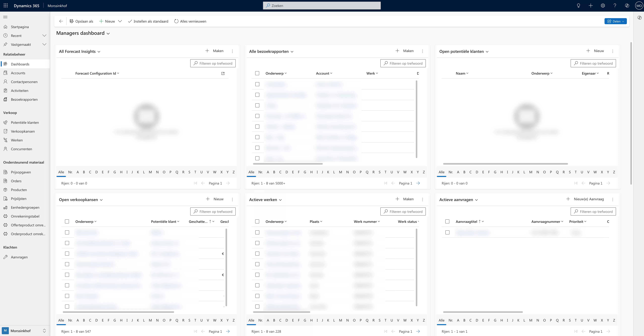Screen dimensions: 644x336
Task: Select the first row checkbox in Open verkoopkansen
Action: pos(67,232)
